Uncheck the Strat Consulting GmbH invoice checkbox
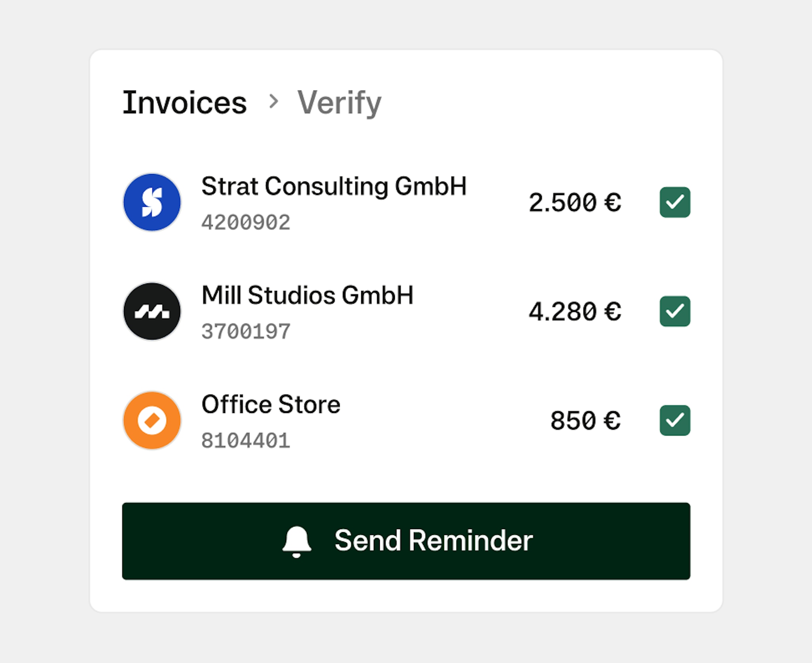The height and width of the screenshot is (663, 812). (675, 202)
